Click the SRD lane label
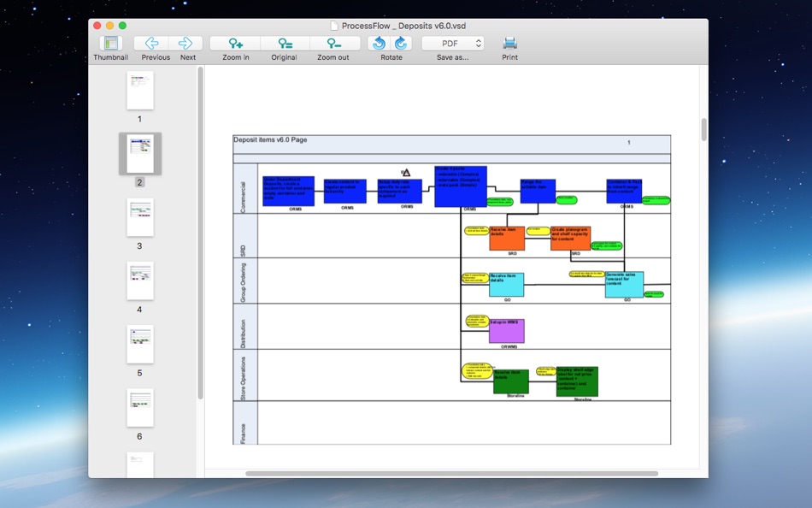 tap(243, 251)
